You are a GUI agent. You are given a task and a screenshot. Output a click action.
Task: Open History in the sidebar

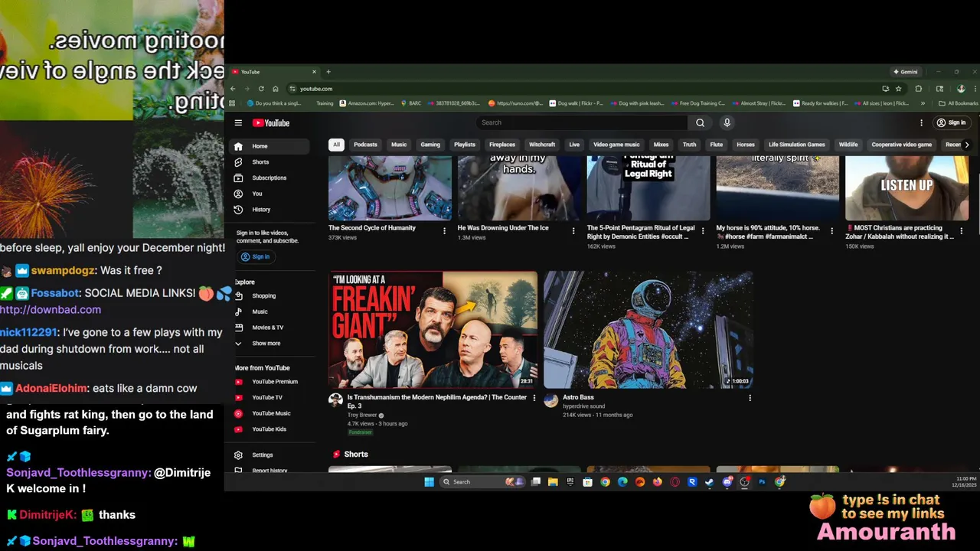pyautogui.click(x=271, y=210)
